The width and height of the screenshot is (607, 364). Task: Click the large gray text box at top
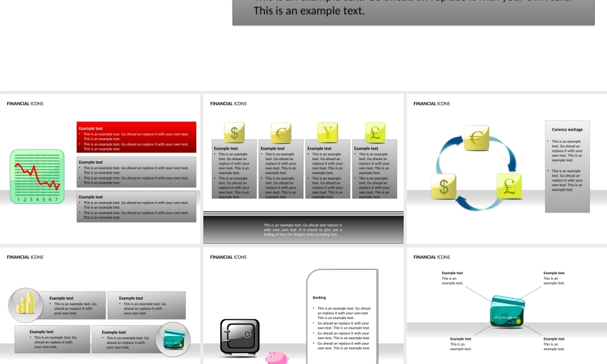[x=413, y=12]
